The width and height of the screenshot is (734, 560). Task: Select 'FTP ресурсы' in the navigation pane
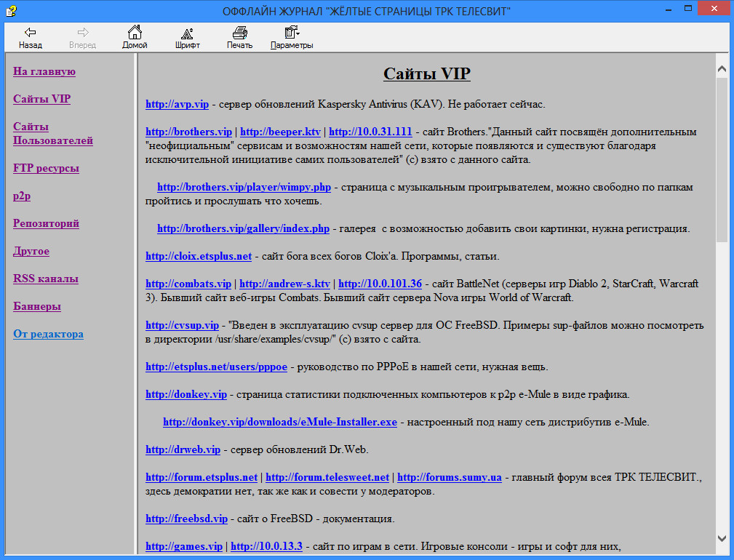(46, 168)
